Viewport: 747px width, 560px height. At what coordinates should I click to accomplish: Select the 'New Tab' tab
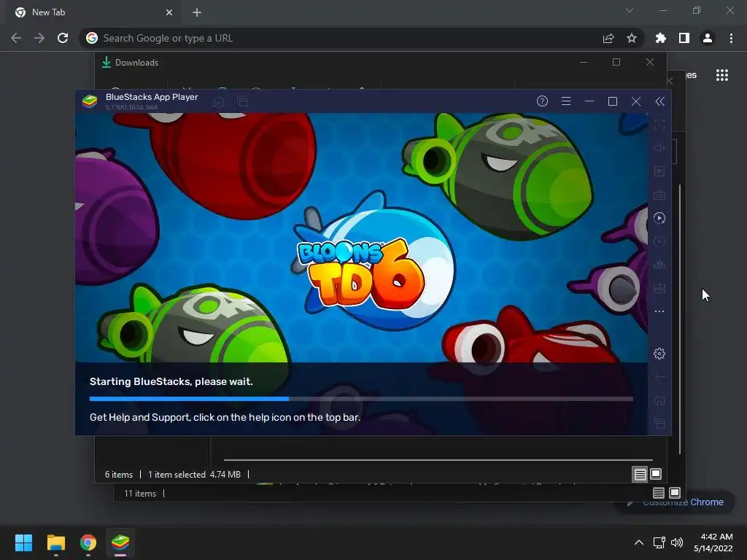pos(93,12)
